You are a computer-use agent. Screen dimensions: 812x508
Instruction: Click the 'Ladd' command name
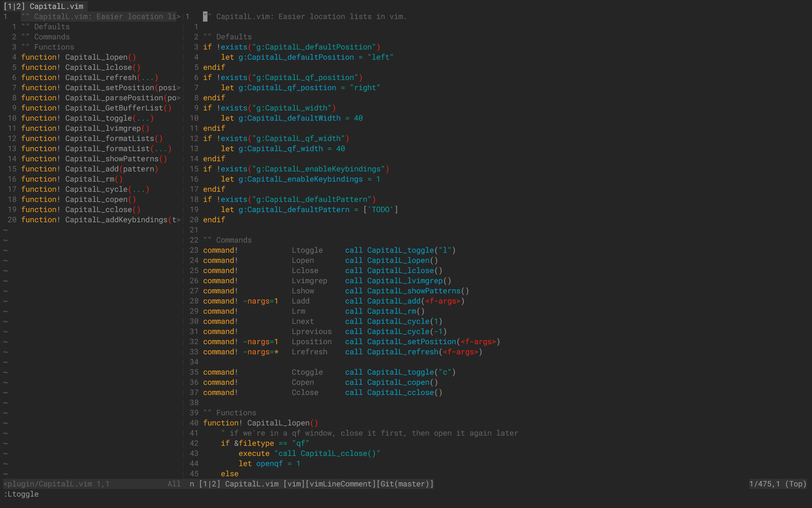pyautogui.click(x=300, y=301)
